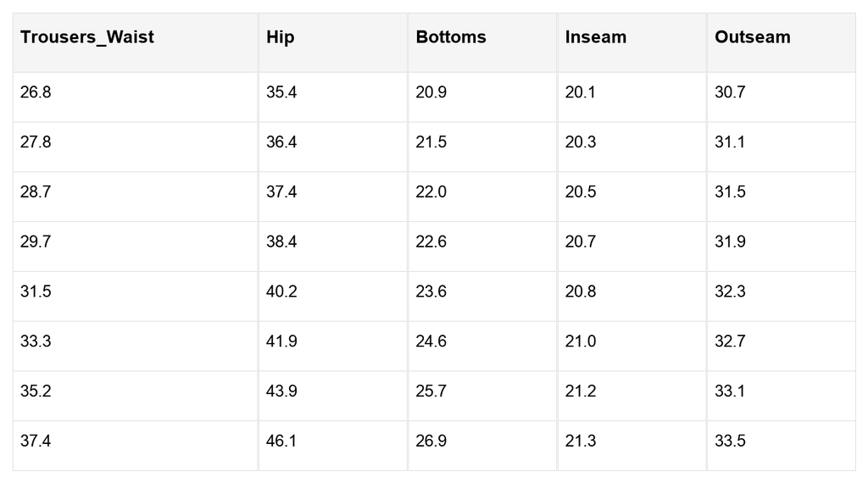Screen dimensions: 868x483
Task: Select outseam cell showing 33.5
Action: coord(781,446)
